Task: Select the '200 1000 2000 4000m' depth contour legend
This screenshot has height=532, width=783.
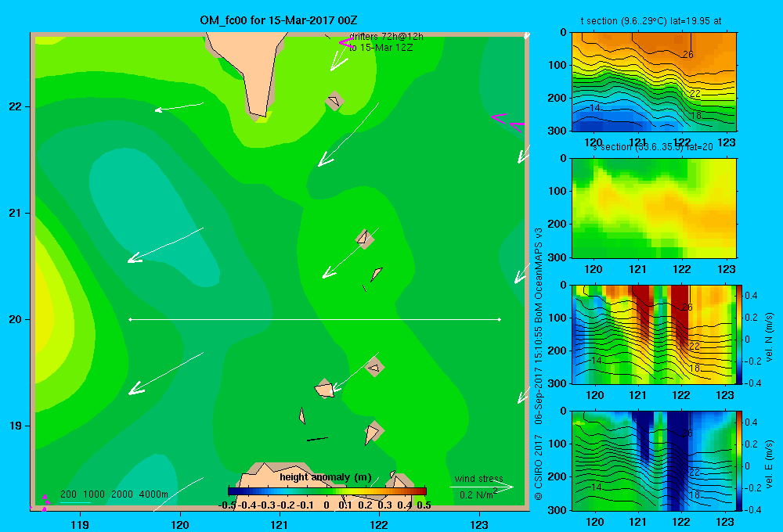Action: (x=114, y=494)
